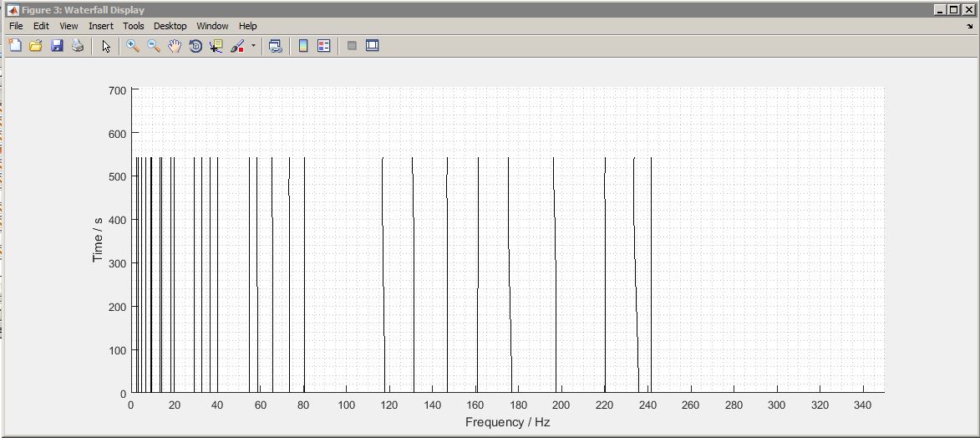Print the figure using the printer icon

tap(78, 46)
